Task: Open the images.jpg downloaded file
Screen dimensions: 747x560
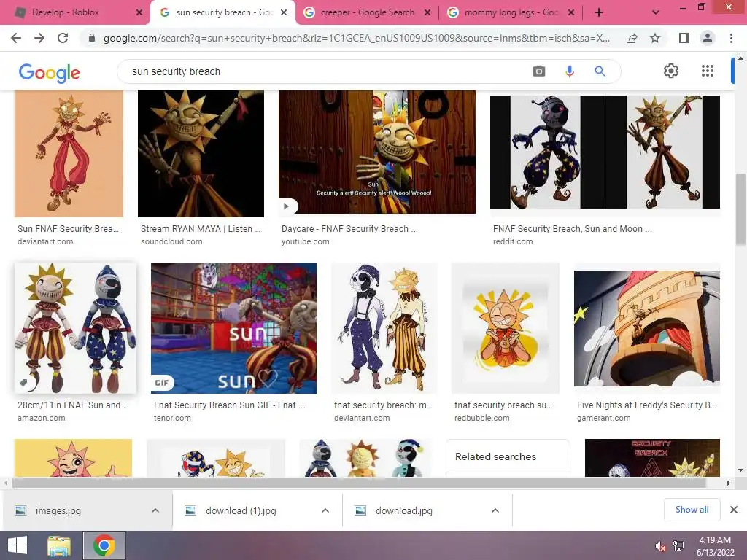Action: tap(58, 510)
